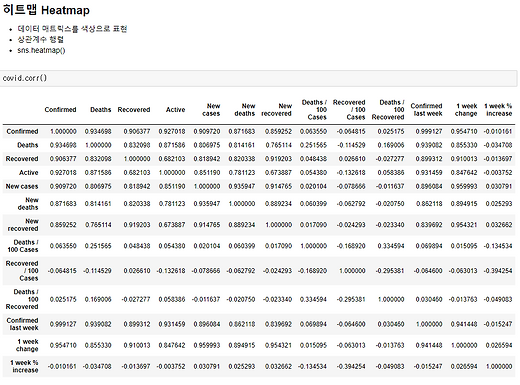The width and height of the screenshot is (520, 385).
Task: Click the Deaths / 100 Cases column header
Action: [314, 110]
